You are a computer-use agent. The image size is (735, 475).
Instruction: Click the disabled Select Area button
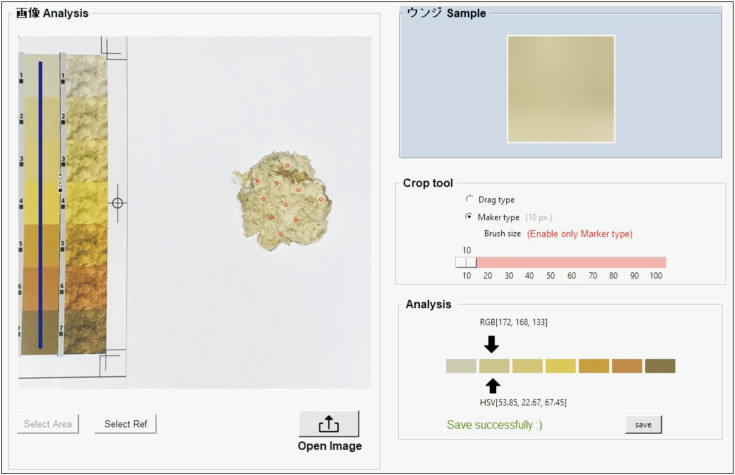pos(48,424)
